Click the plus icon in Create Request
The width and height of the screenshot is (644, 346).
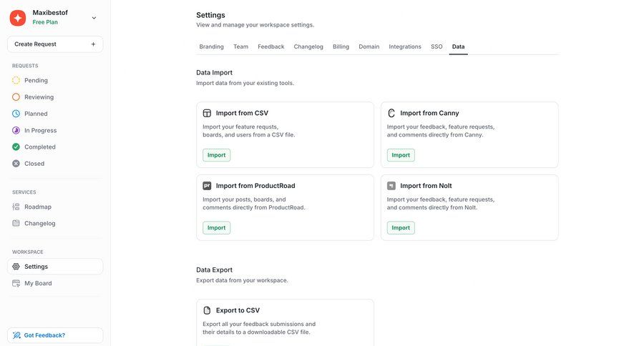click(x=93, y=44)
